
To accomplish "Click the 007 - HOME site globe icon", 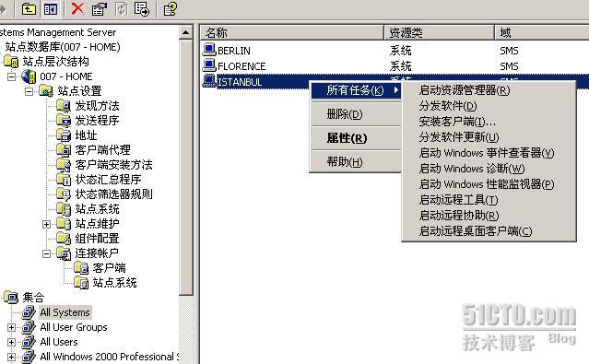I will (x=29, y=76).
